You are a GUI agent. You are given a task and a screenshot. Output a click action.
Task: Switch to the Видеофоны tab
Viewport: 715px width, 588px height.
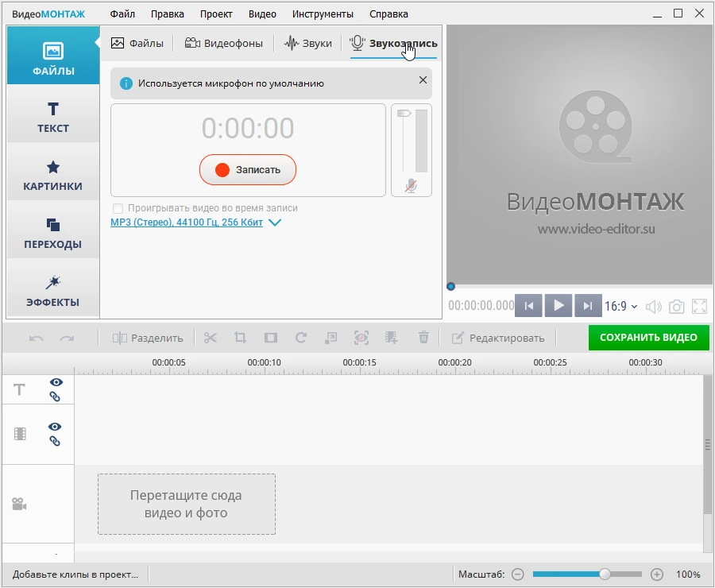coord(223,44)
